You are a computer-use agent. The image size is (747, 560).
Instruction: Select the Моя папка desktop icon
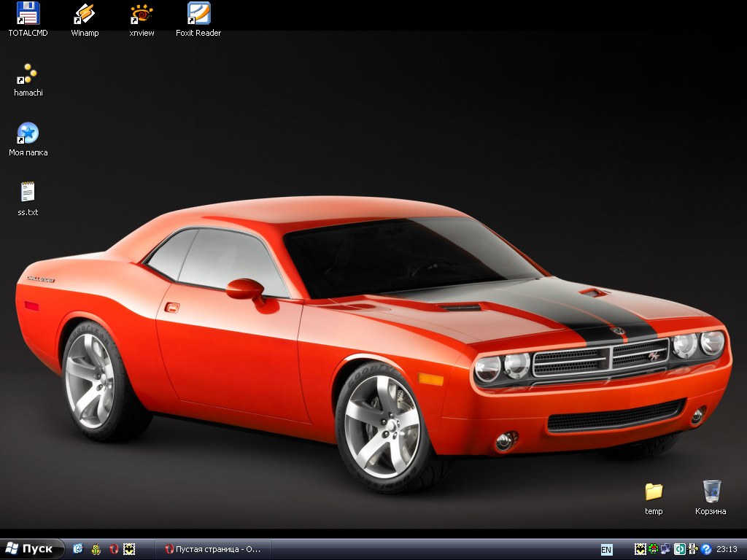click(28, 133)
